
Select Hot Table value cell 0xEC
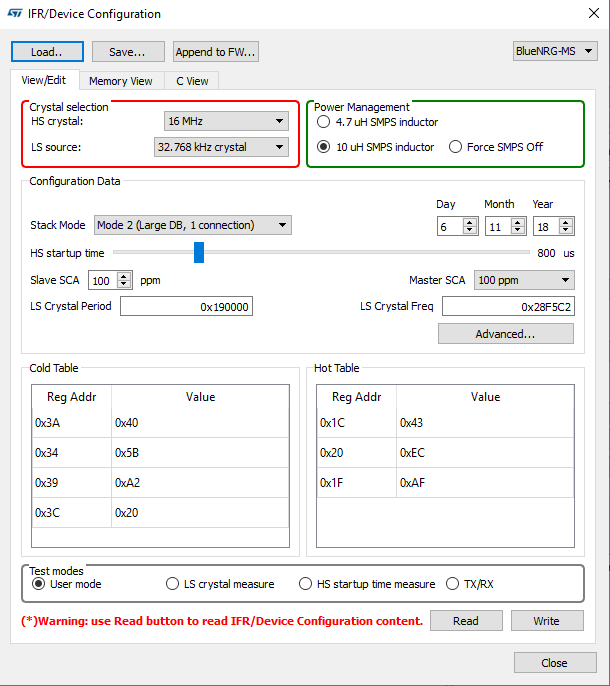tap(485, 452)
